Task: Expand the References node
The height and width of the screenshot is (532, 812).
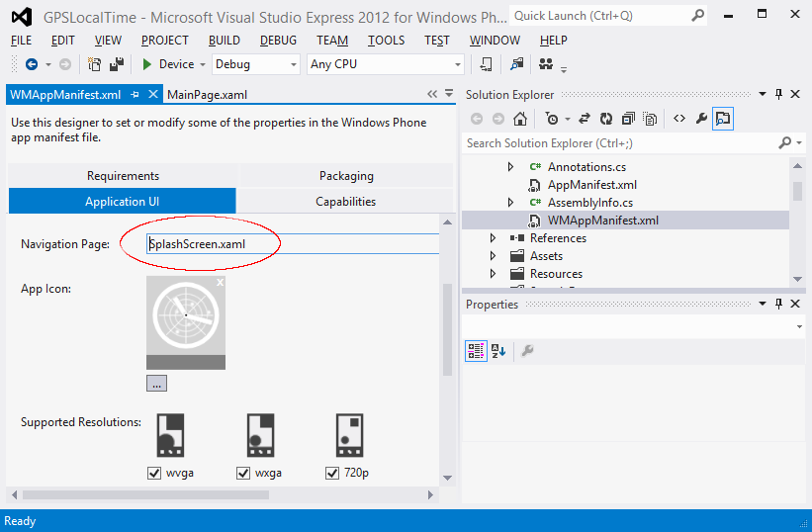Action: (x=493, y=238)
